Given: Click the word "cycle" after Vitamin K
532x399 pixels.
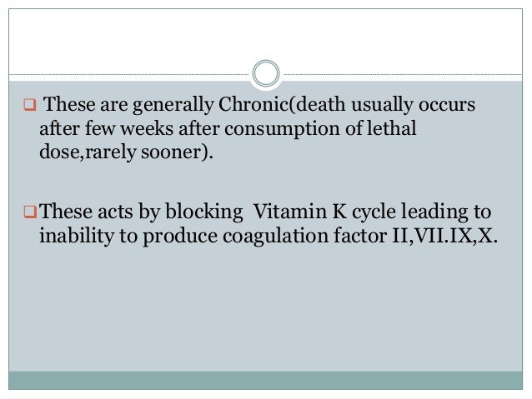Looking at the screenshot, I should tap(374, 212).
